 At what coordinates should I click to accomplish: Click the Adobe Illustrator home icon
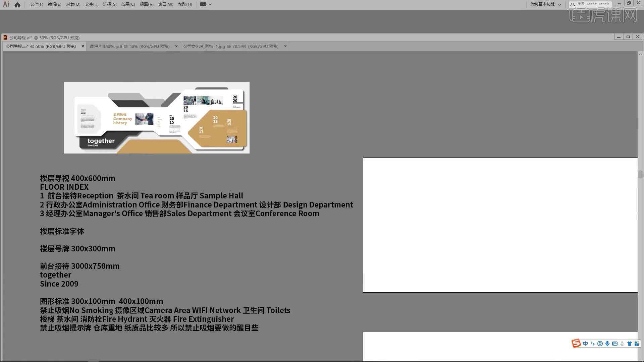(17, 4)
